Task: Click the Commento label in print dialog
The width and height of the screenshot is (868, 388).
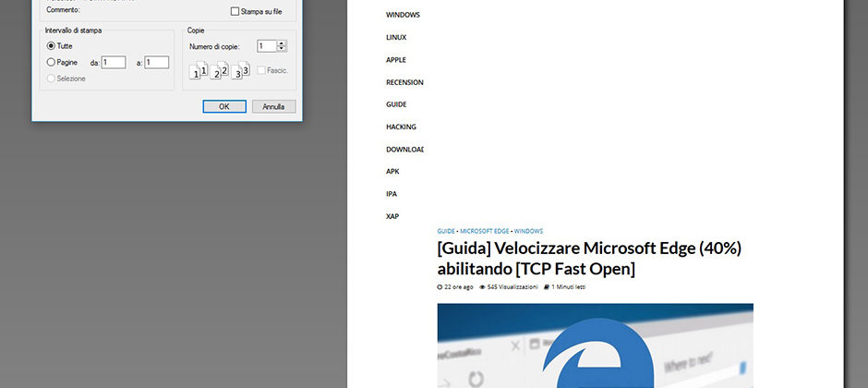Action: click(x=63, y=10)
